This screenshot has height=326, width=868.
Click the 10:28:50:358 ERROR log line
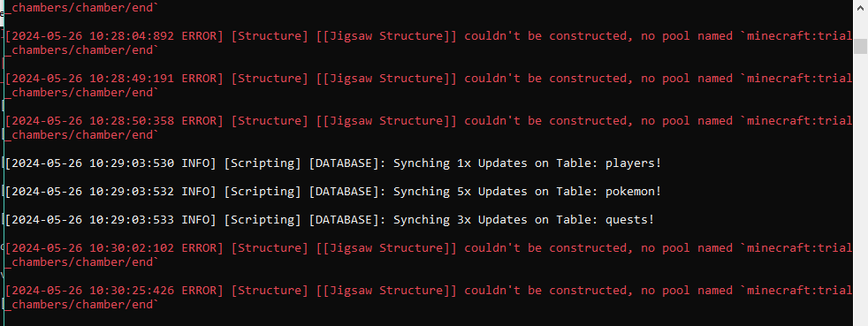click(x=429, y=127)
